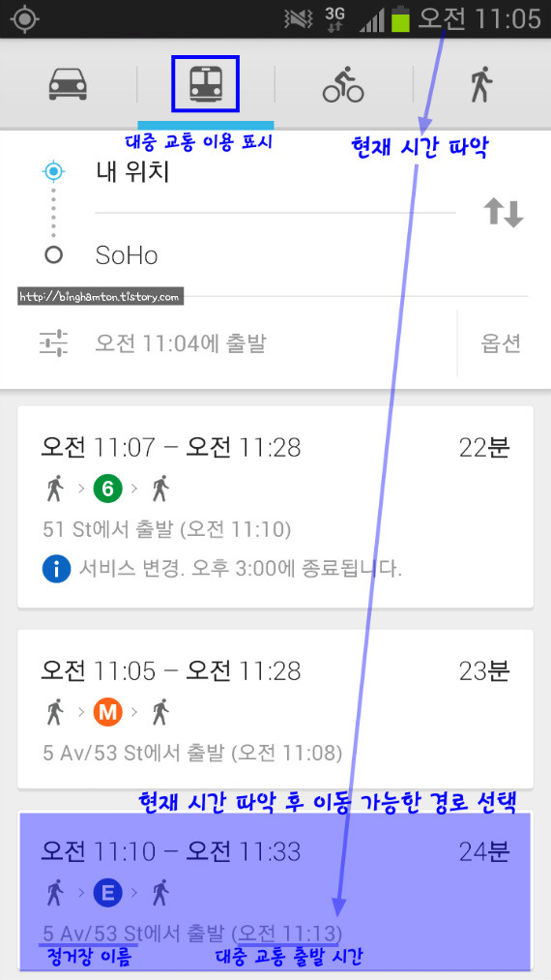This screenshot has height=980, width=551.
Task: Switch to walking directions mode
Action: click(481, 84)
